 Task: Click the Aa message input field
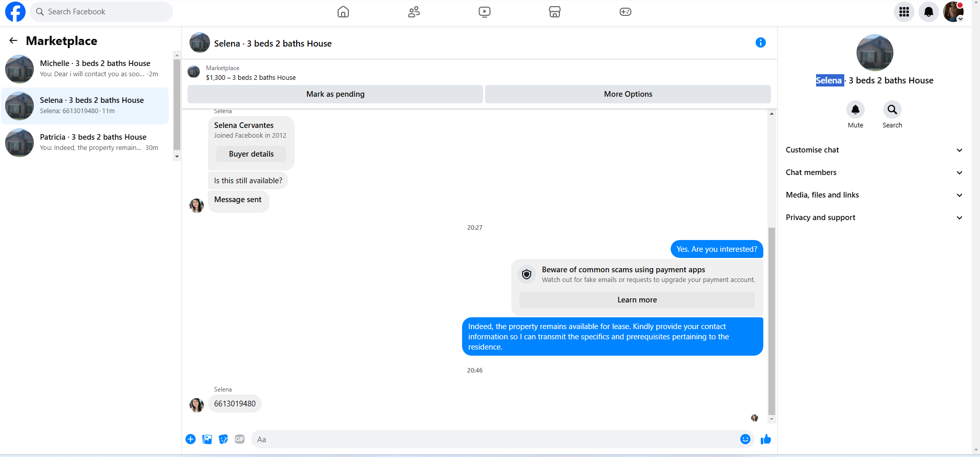[494, 439]
